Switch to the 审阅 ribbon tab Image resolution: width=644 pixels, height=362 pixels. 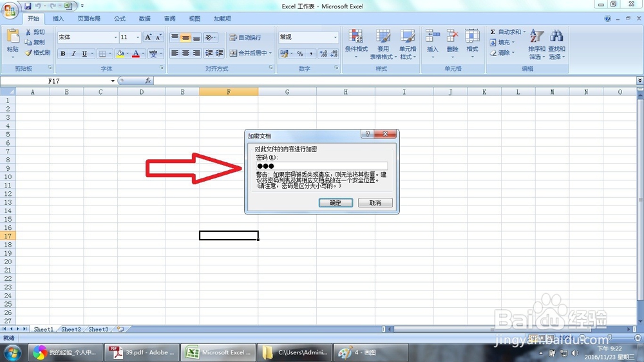[169, 19]
